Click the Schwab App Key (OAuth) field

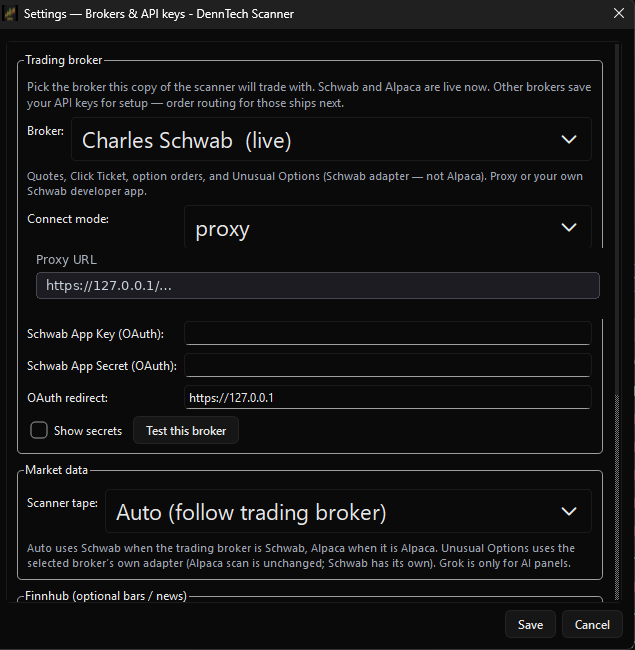click(x=388, y=333)
